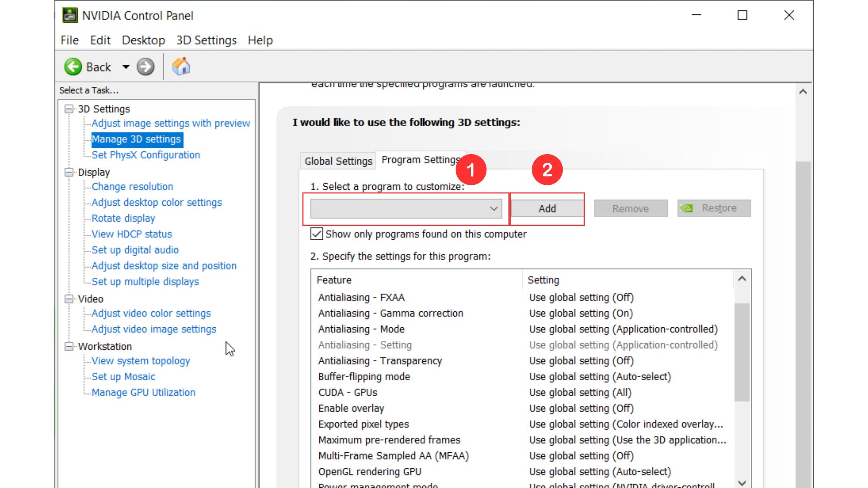Click the NVIDIA Control Panel title icon
This screenshot has height=488, width=868.
point(70,15)
